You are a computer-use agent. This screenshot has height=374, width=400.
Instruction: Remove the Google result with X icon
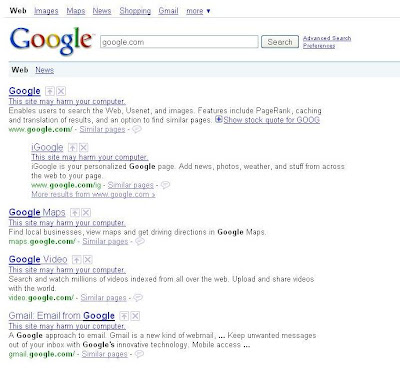click(61, 91)
